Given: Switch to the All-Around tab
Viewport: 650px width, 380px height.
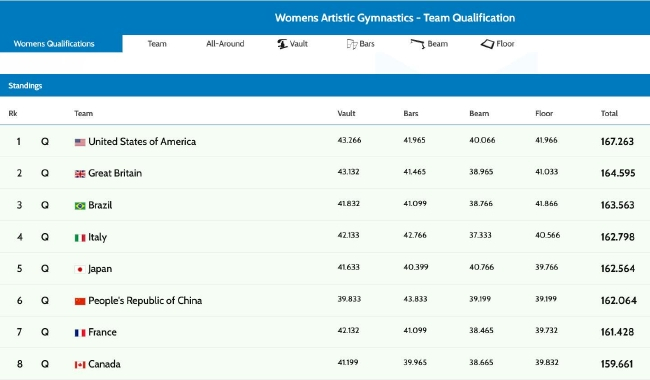Looking at the screenshot, I should point(225,44).
